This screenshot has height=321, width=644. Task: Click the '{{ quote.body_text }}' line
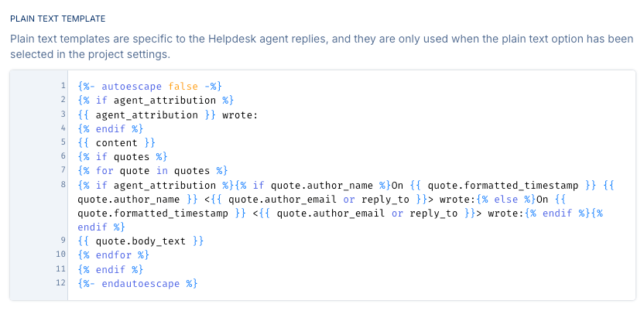click(141, 241)
